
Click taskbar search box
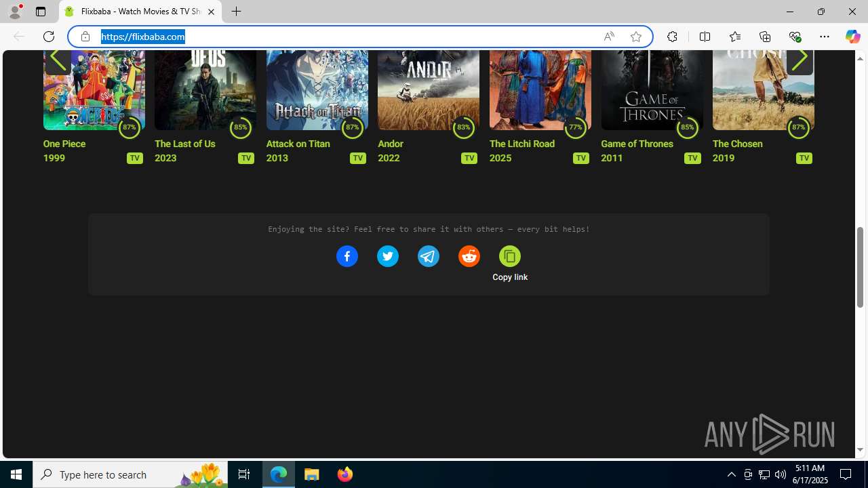coord(130,474)
